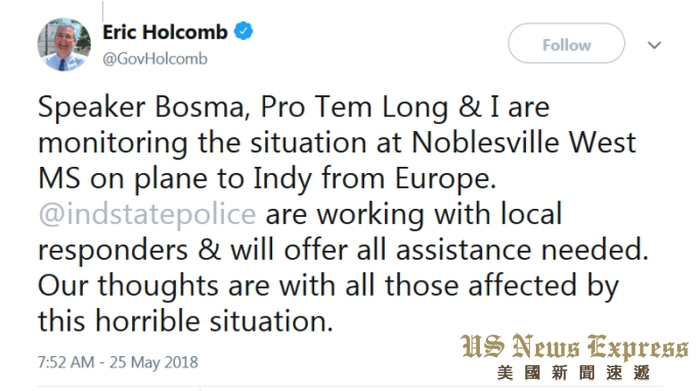Click the words Pro Tem Long

point(354,108)
